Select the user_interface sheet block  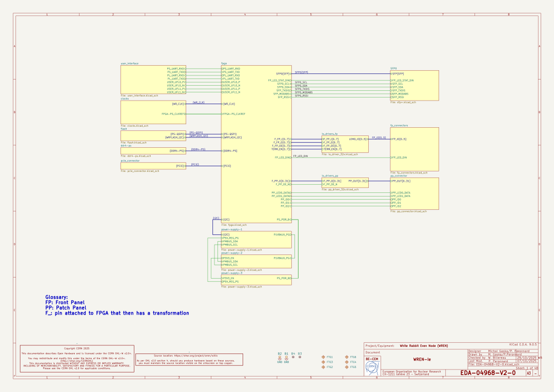[153, 80]
